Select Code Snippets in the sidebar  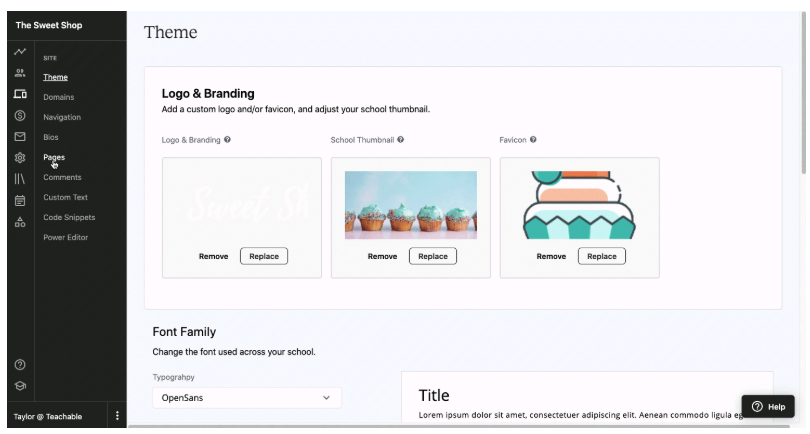69,217
